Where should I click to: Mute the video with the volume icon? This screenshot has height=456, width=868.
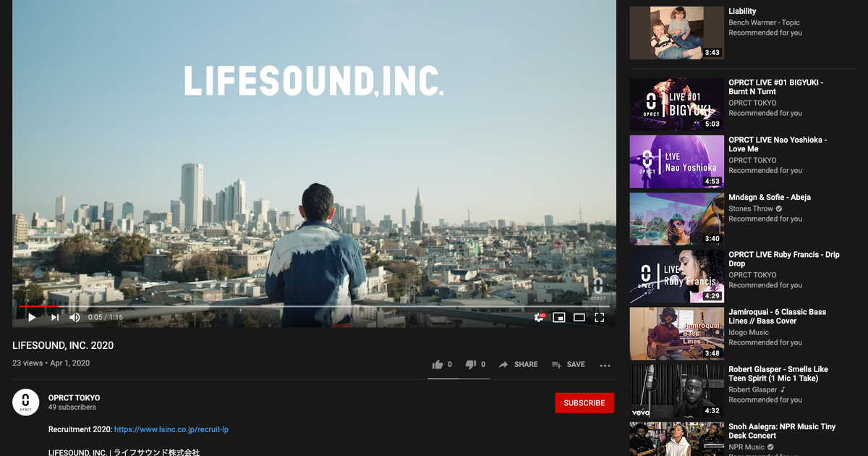(75, 317)
